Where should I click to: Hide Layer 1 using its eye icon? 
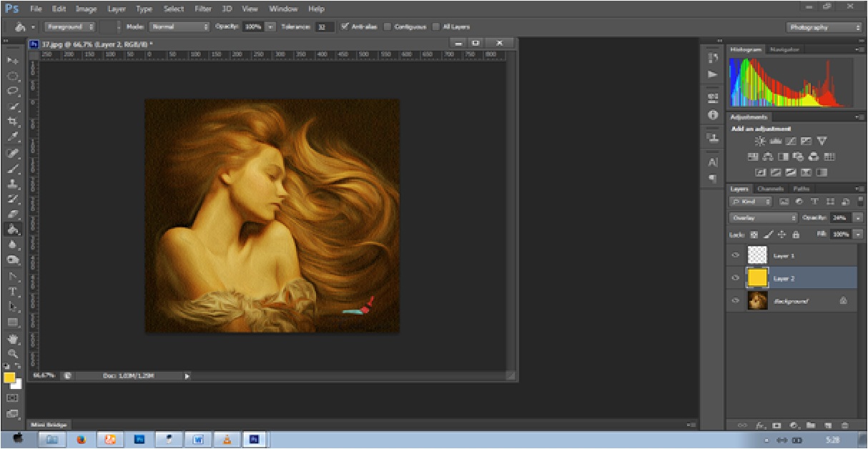736,255
